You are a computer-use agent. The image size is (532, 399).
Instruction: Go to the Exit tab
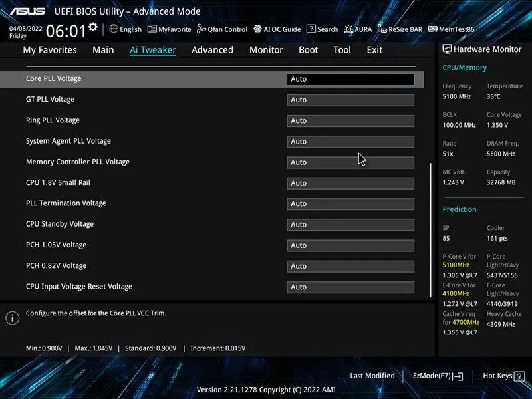tap(374, 49)
